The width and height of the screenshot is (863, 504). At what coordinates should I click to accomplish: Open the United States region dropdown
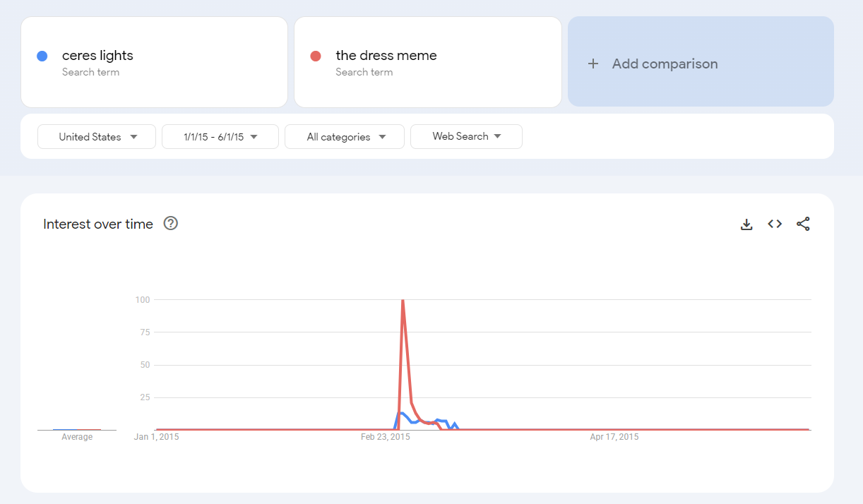point(97,137)
